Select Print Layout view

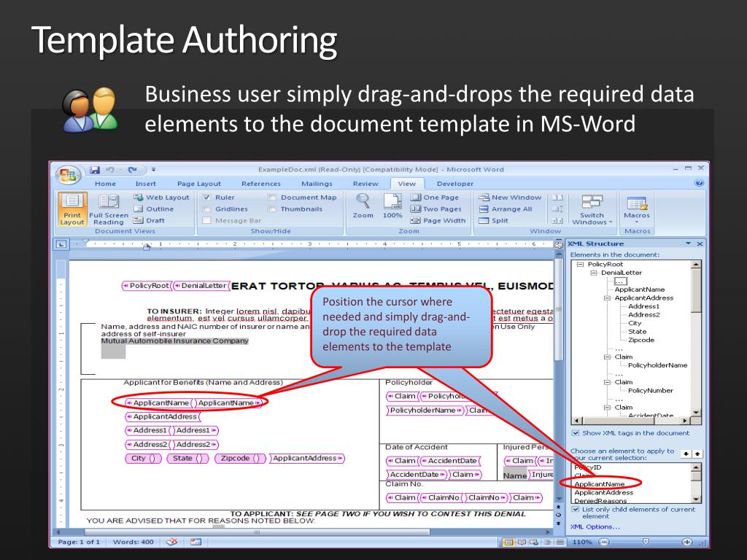[72, 209]
